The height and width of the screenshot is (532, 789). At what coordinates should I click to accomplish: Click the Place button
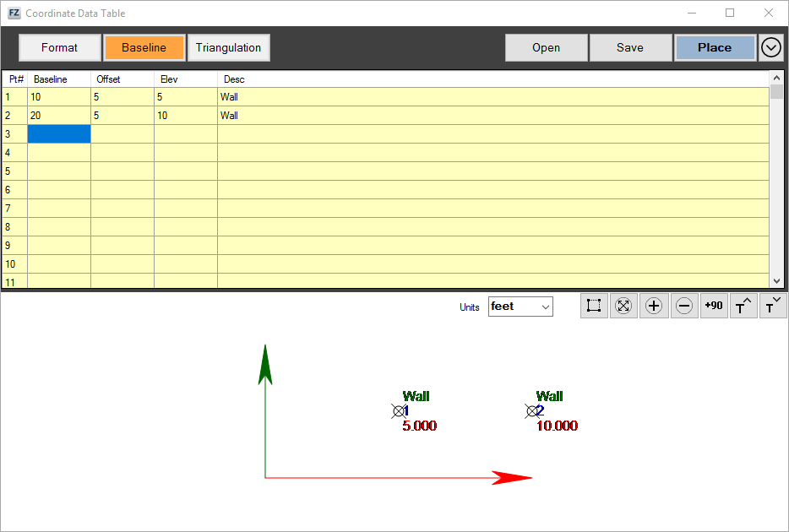click(715, 47)
